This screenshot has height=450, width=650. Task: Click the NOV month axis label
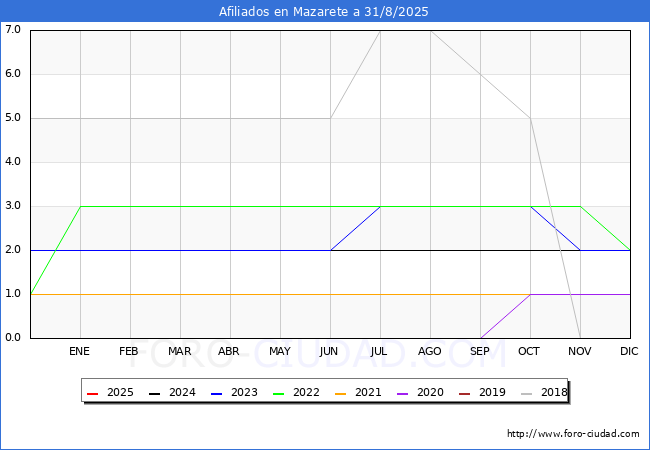point(580,351)
